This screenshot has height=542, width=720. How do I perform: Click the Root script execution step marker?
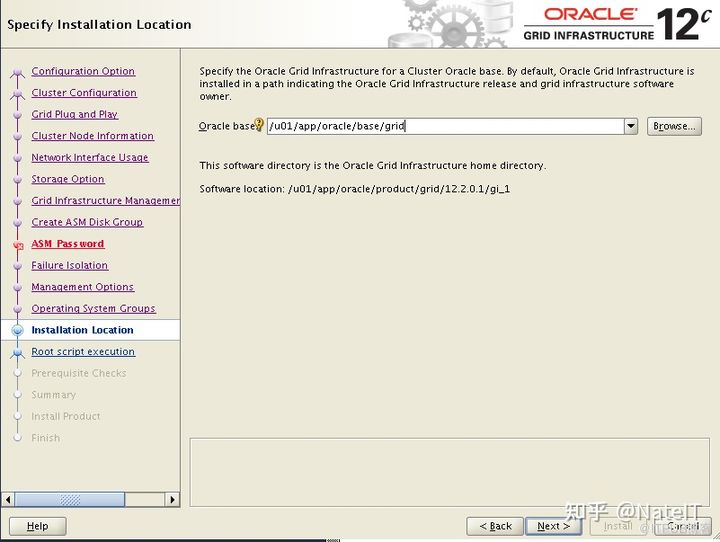click(17, 353)
